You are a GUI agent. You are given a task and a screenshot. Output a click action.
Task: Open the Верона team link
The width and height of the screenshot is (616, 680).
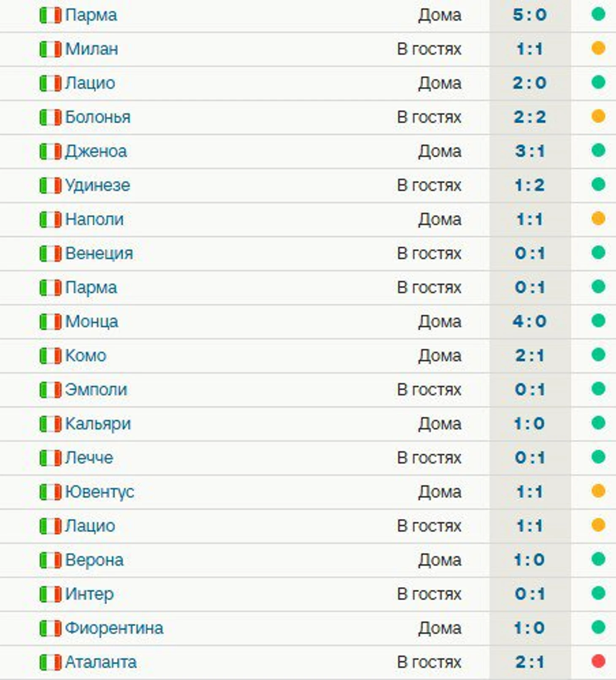tap(94, 560)
